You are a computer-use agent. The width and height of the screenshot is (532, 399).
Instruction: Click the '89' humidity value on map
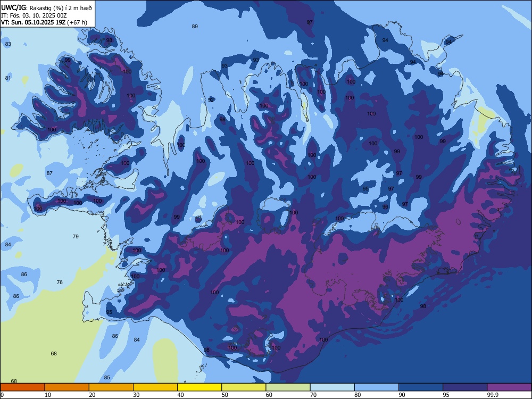pyautogui.click(x=195, y=27)
